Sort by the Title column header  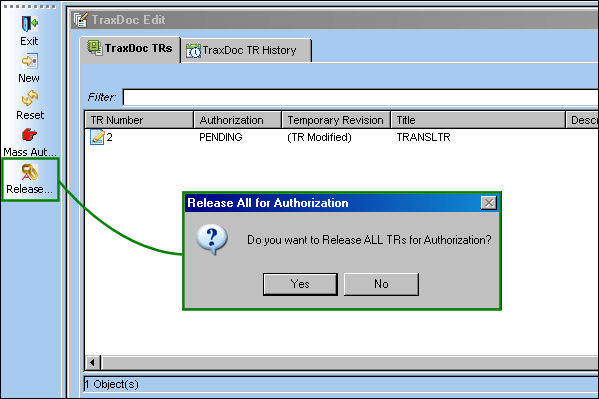point(478,120)
